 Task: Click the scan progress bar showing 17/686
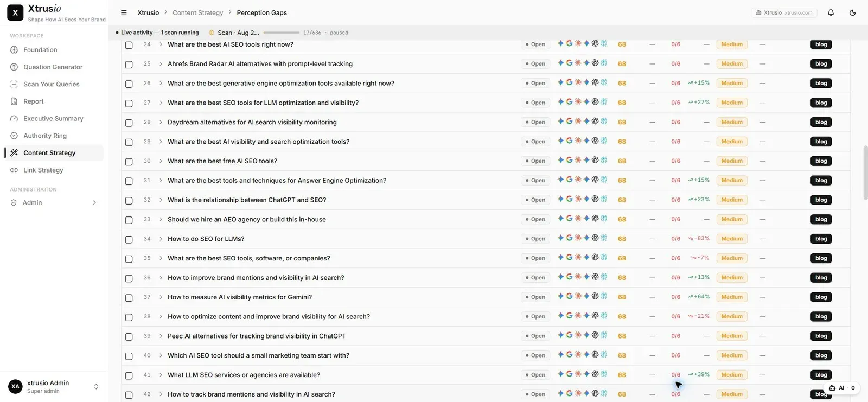tap(282, 33)
